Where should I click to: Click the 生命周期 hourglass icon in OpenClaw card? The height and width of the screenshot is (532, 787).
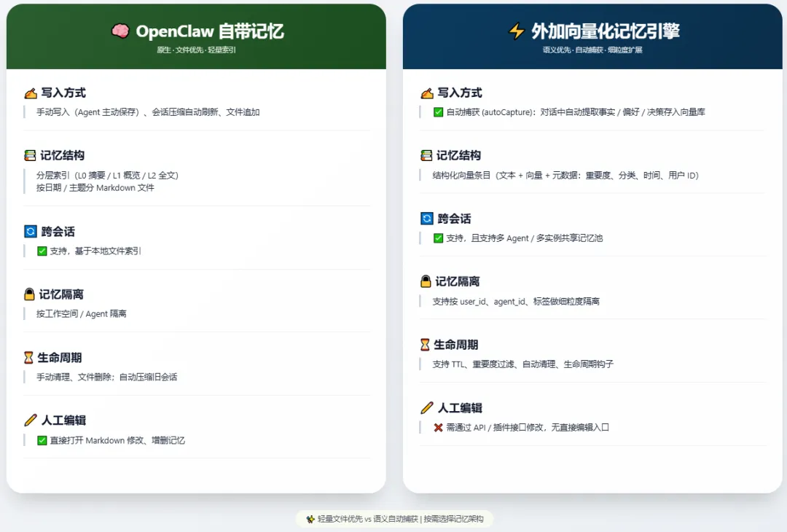[28, 357]
